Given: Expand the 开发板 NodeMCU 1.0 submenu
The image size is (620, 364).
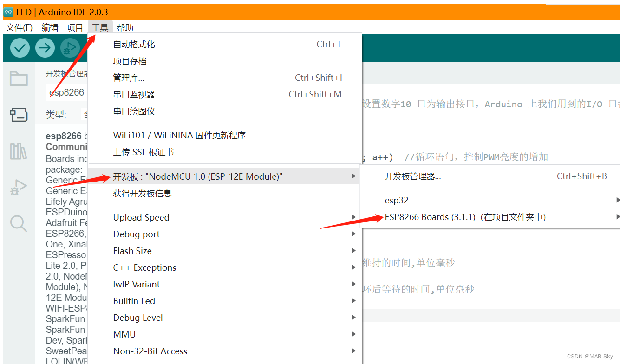Looking at the screenshot, I should click(225, 176).
